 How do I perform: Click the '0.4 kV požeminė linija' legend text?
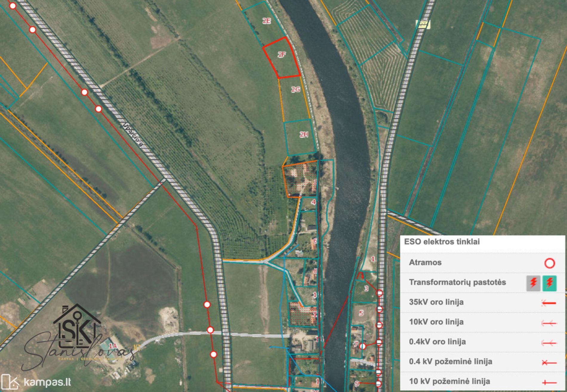pyautogui.click(x=451, y=361)
